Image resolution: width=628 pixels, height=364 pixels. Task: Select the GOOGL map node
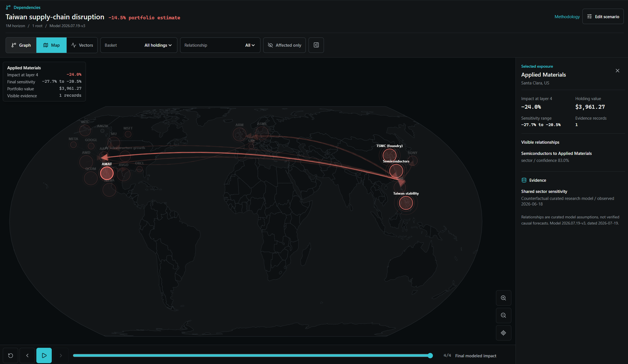pyautogui.click(x=91, y=146)
